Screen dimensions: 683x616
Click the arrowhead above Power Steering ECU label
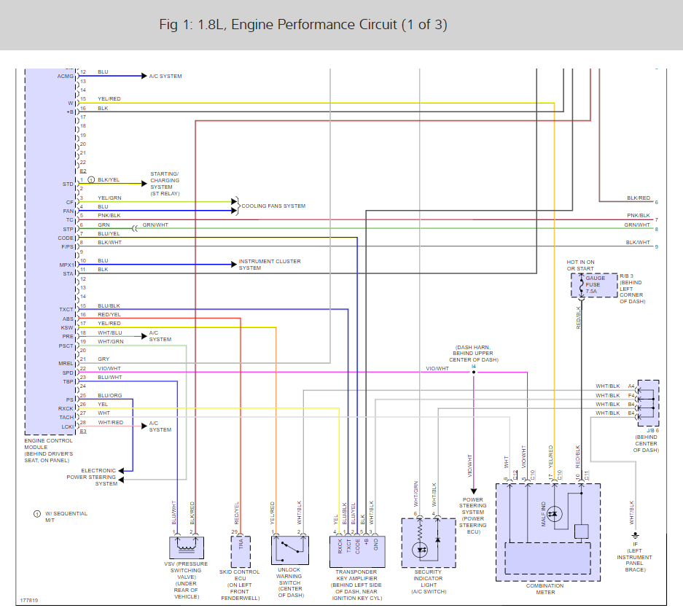(474, 491)
